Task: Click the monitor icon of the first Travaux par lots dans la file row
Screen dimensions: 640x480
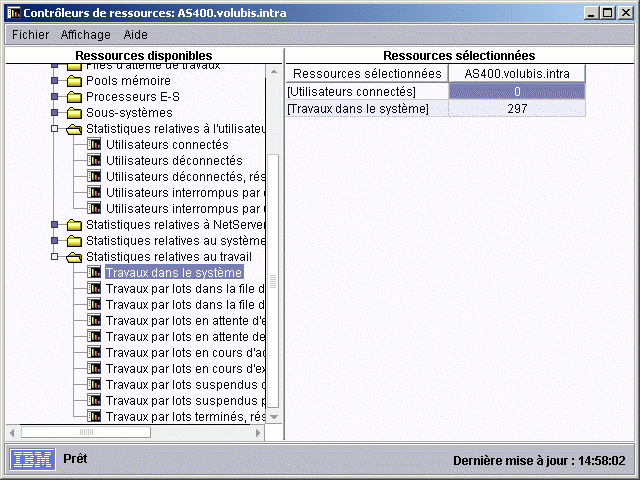Action: (x=94, y=288)
